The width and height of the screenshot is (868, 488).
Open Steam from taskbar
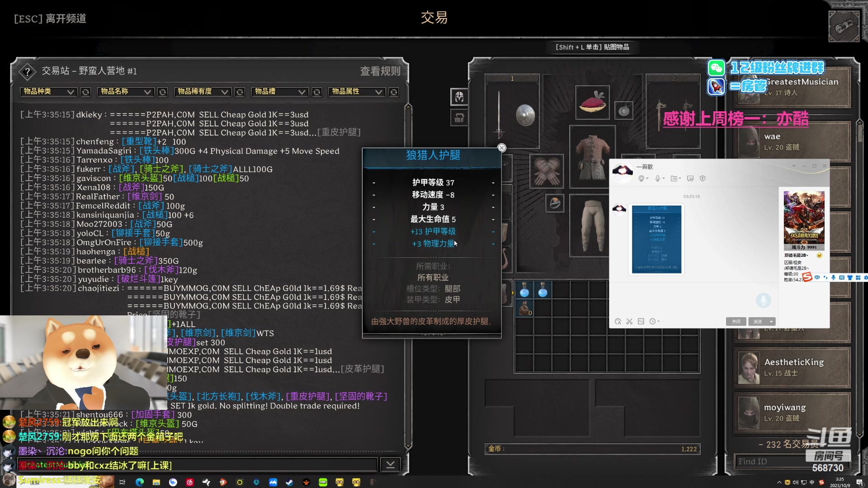(289, 482)
